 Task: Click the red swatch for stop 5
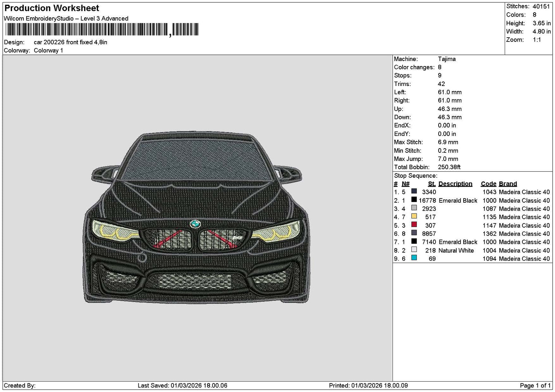(414, 225)
